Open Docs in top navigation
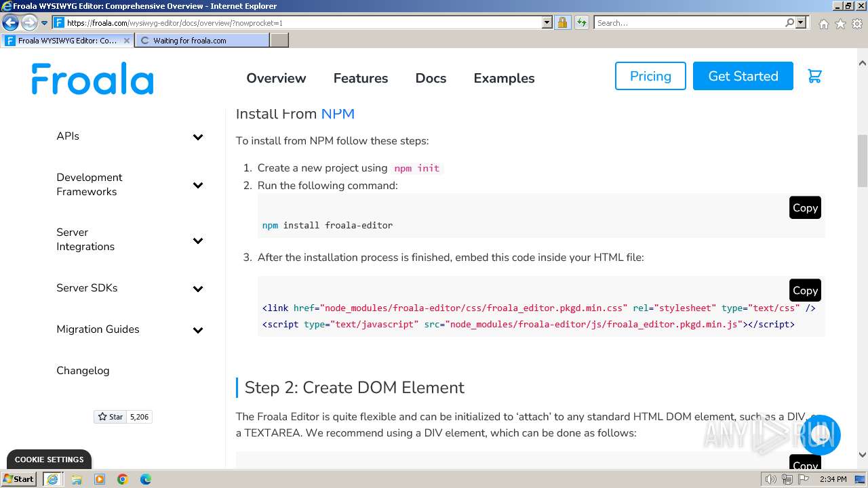The image size is (868, 488). (431, 79)
